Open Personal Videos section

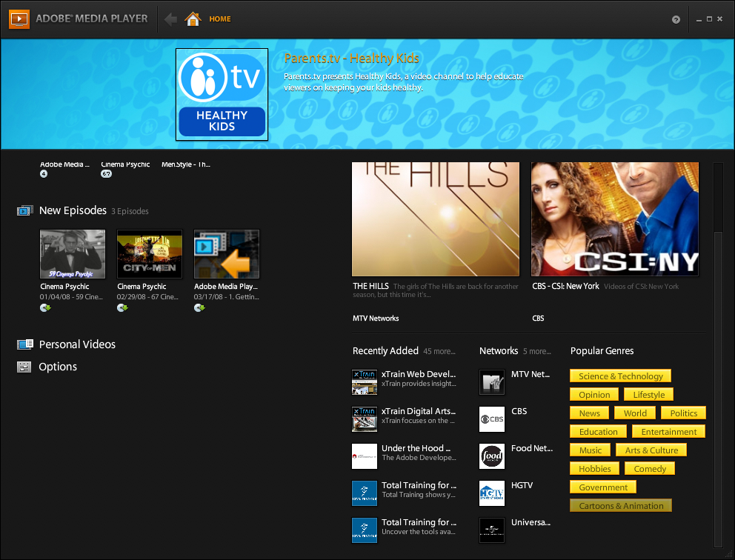point(77,344)
